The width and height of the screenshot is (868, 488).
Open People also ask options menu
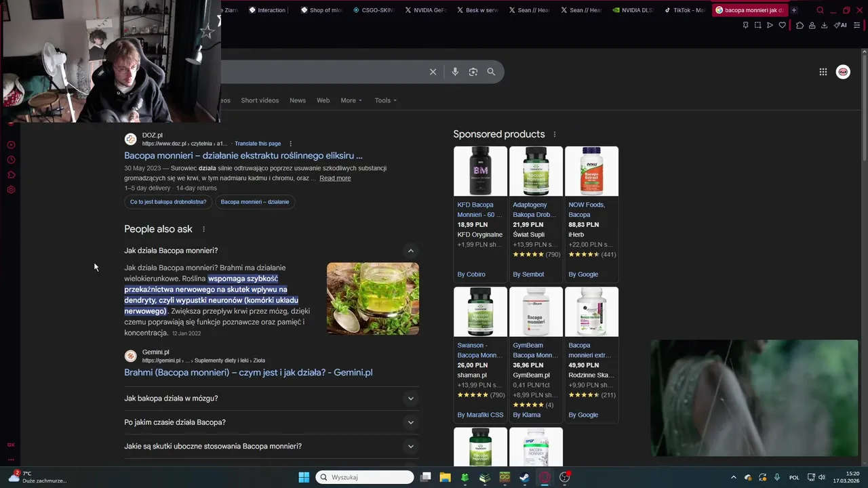click(x=203, y=229)
